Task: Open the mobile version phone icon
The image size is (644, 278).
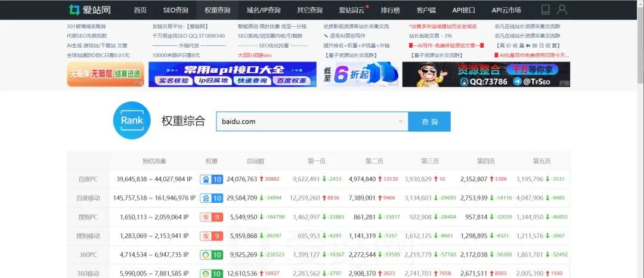Action: (546, 10)
